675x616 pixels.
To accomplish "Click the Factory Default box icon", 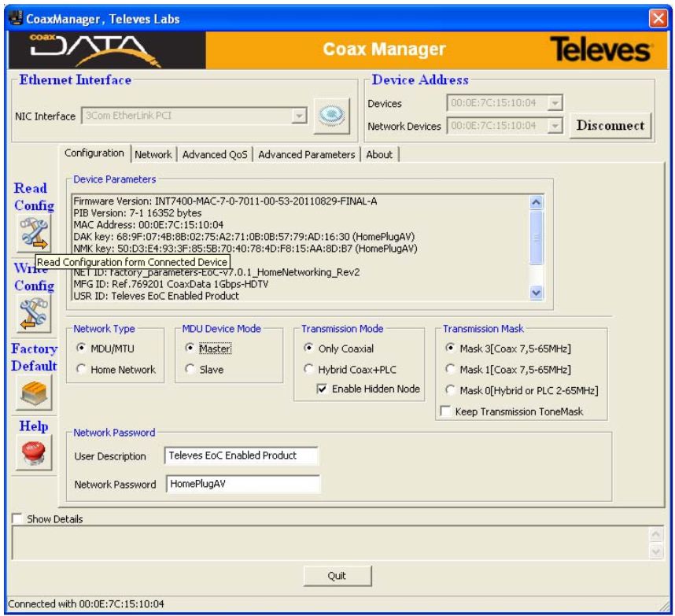I will coord(34,393).
